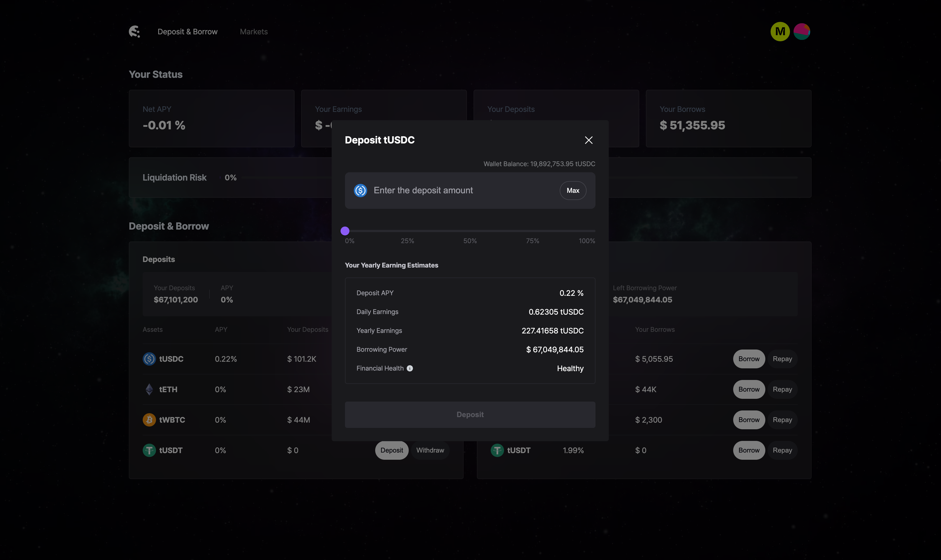Set slider to the 50% mark
Image resolution: width=941 pixels, height=560 pixels.
470,231
